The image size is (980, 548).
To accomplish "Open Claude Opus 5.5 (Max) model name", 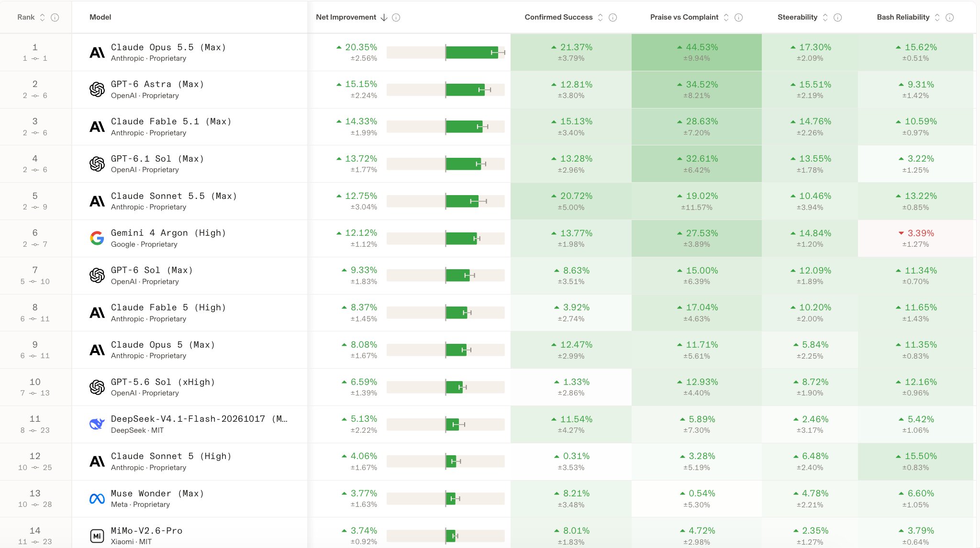I will pyautogui.click(x=168, y=47).
